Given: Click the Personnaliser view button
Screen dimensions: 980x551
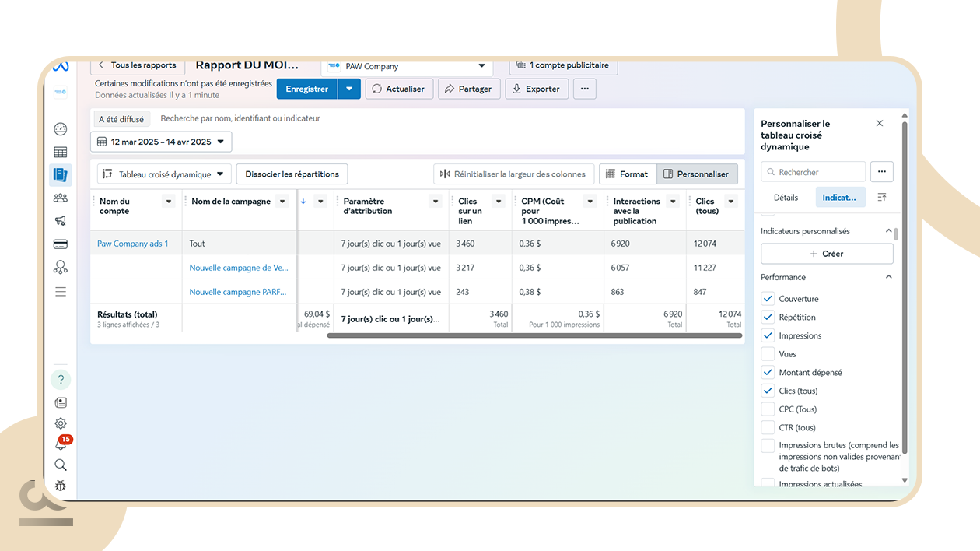Looking at the screenshot, I should (697, 174).
